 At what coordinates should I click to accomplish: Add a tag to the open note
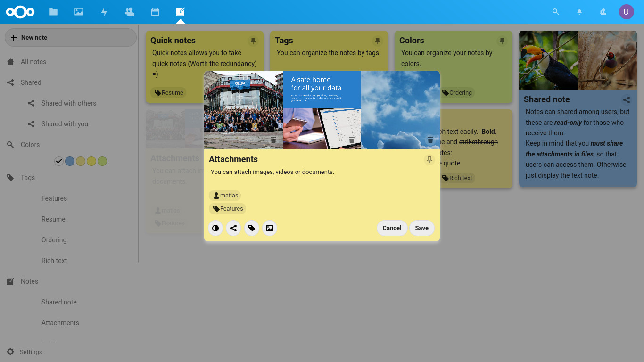(251, 228)
